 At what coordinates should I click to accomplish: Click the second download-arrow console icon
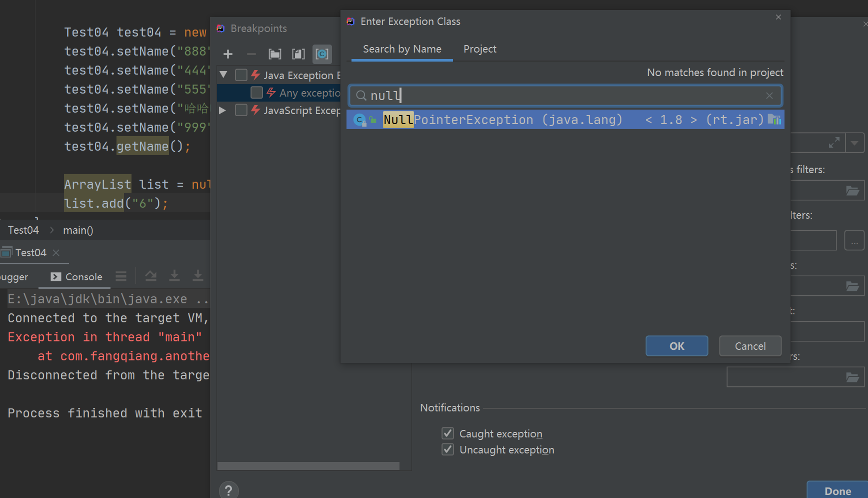[x=198, y=276]
